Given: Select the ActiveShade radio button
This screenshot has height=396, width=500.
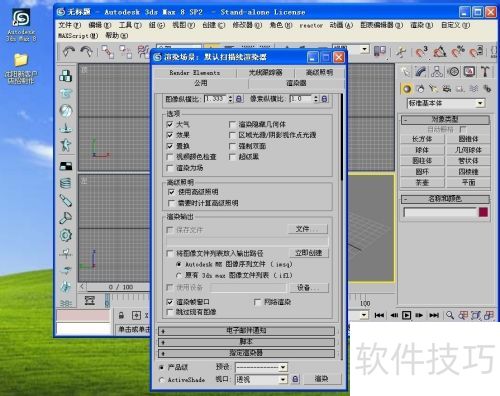Looking at the screenshot, I should (162, 380).
